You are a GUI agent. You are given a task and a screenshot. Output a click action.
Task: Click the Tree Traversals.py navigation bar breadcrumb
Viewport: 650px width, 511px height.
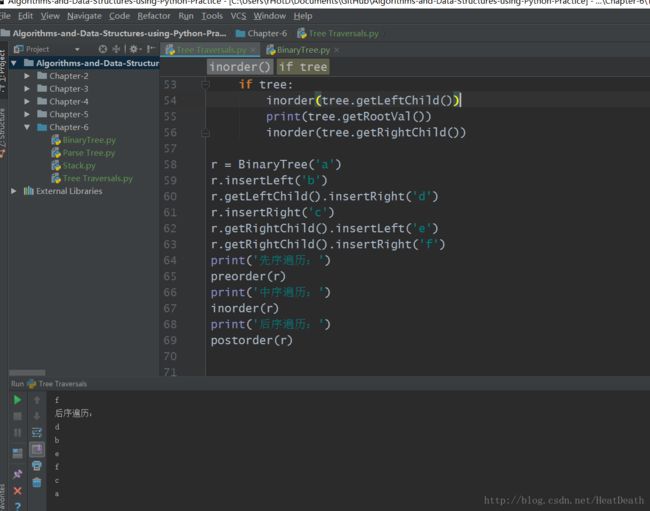pos(338,34)
